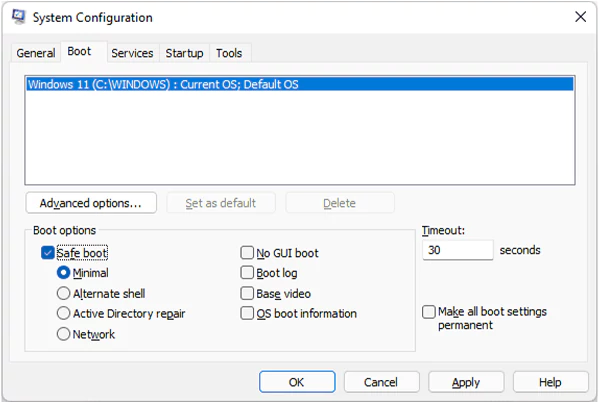Toggle Make all boot settings permanent
The image size is (600, 402).
click(x=429, y=312)
